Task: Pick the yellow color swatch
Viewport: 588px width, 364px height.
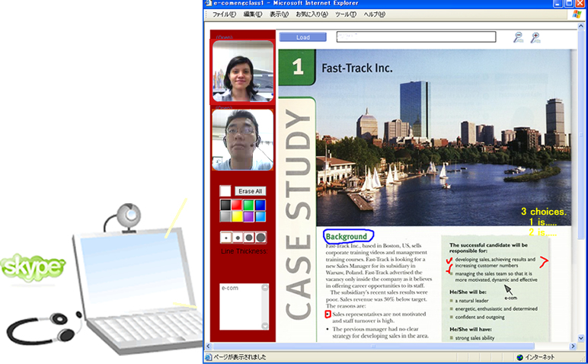Action: click(x=237, y=216)
